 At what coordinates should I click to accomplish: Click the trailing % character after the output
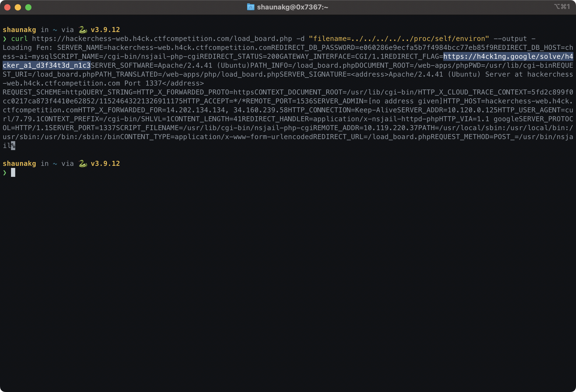pos(13,146)
